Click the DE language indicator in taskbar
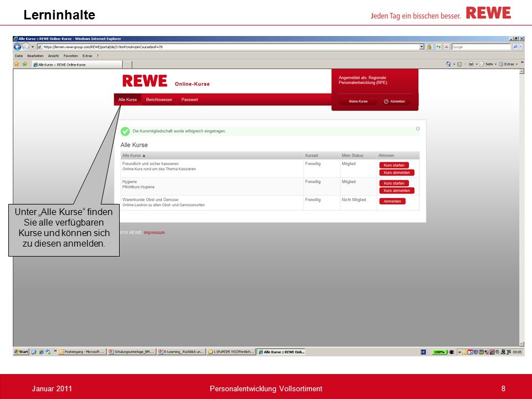The height and width of the screenshot is (399, 532). (423, 352)
